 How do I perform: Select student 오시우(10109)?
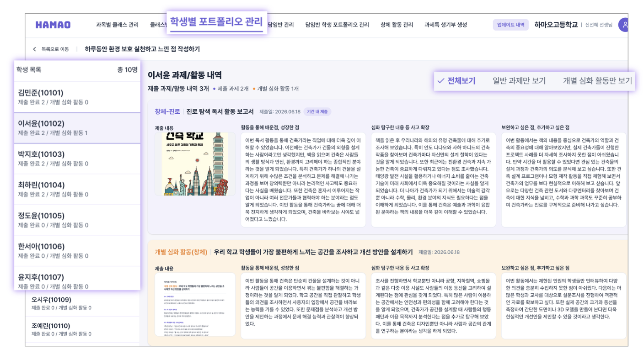82,303
